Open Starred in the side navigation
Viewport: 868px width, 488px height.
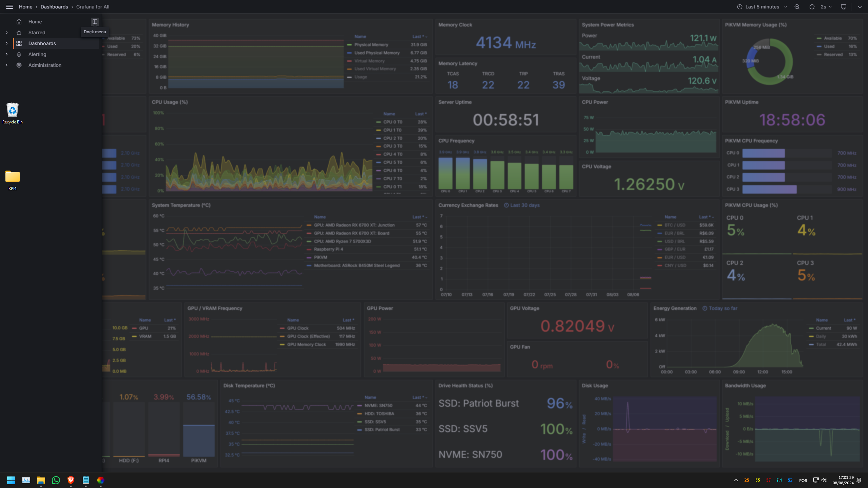[x=37, y=33]
